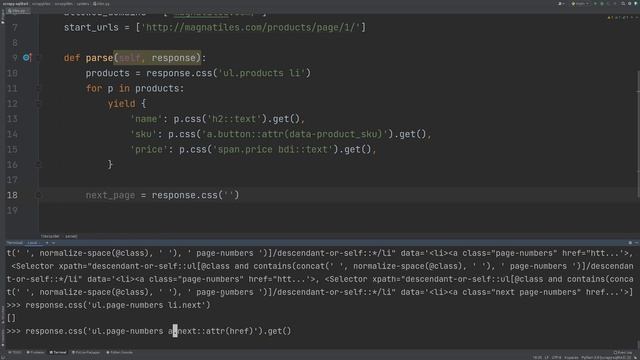The image size is (640, 360).
Task: Click the next_page variable on line 18
Action: pyautogui.click(x=110, y=195)
